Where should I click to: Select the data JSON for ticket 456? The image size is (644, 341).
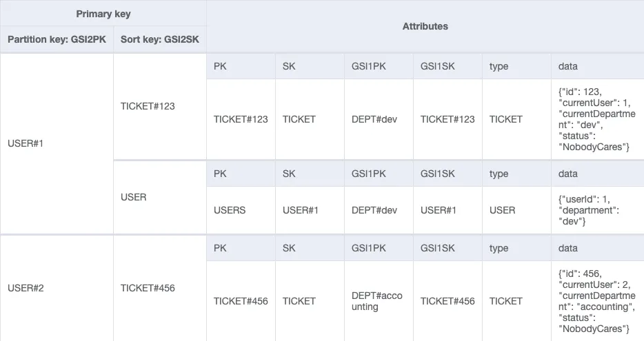tap(598, 301)
